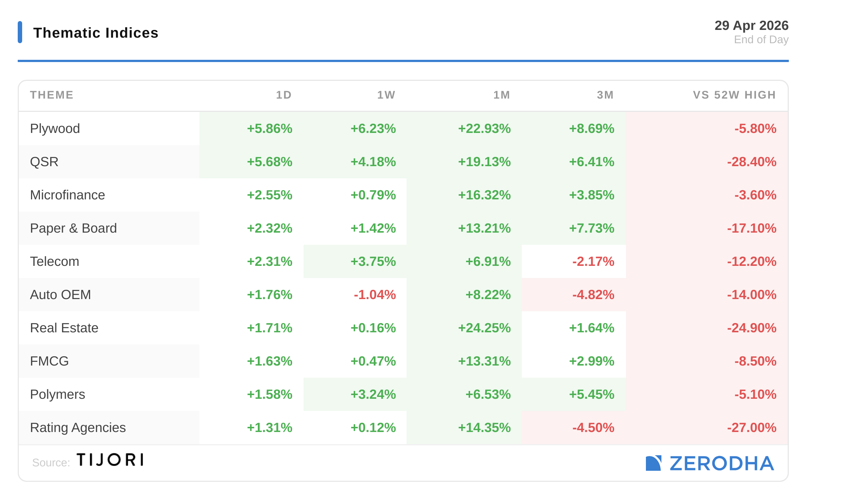
Task: Click Polymers' 52W high value -5.10%
Action: pyautogui.click(x=755, y=394)
